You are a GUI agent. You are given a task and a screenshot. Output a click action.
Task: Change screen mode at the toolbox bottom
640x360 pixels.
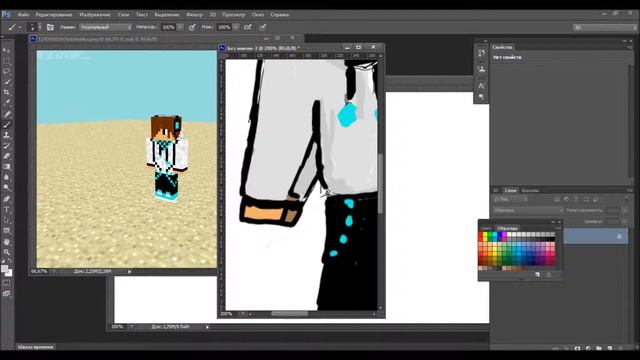[7, 293]
